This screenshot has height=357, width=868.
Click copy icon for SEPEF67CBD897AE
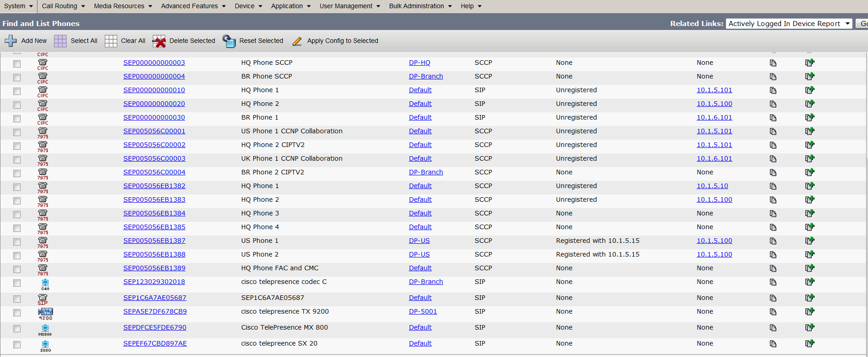pyautogui.click(x=773, y=344)
